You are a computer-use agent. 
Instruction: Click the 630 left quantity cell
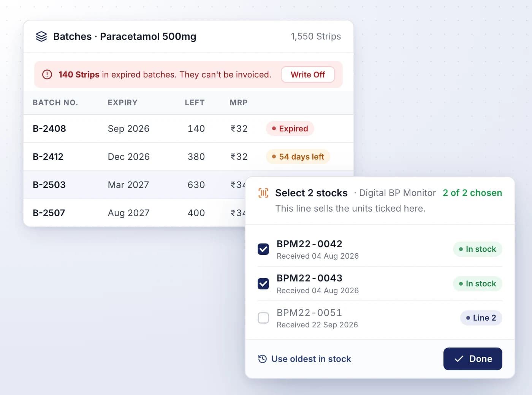click(x=196, y=185)
